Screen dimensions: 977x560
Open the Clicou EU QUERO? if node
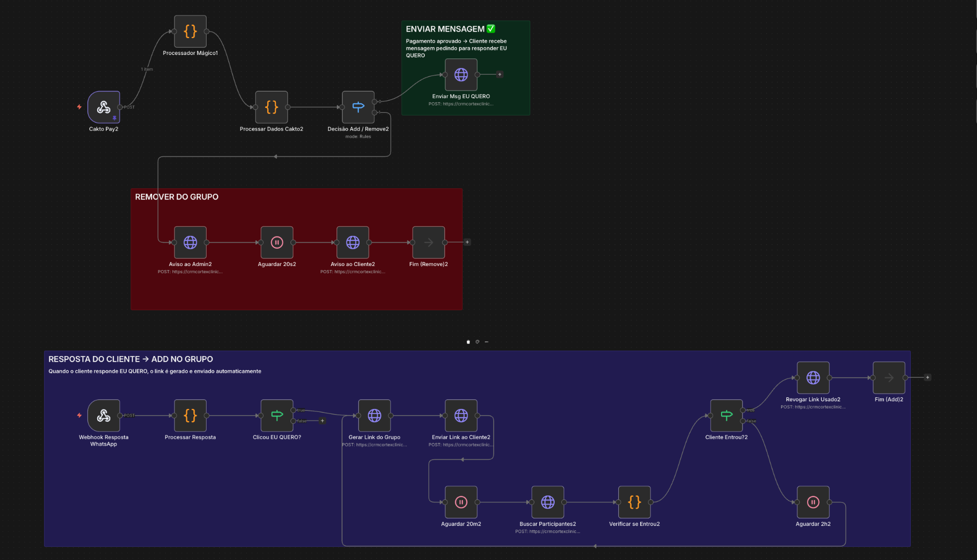coord(277,416)
